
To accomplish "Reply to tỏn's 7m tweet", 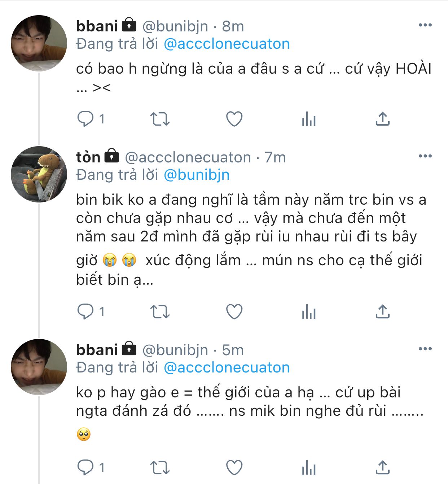I will click(x=85, y=311).
